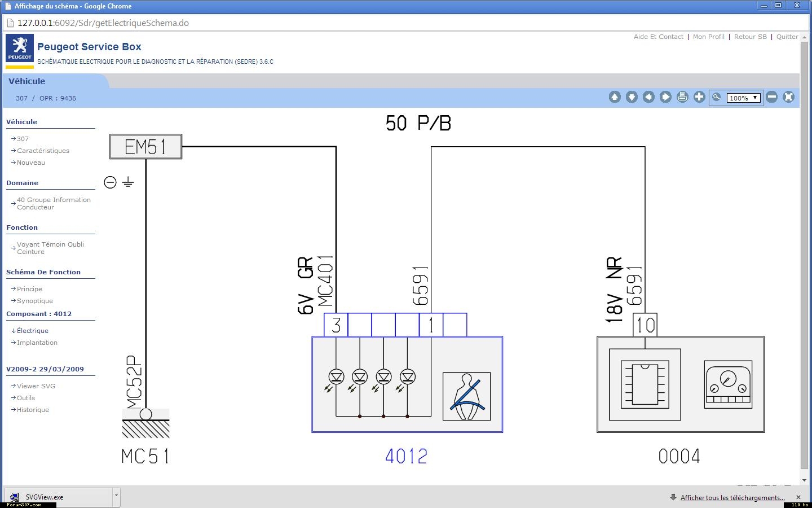Pan the schematic up with the up arrow

(x=615, y=97)
